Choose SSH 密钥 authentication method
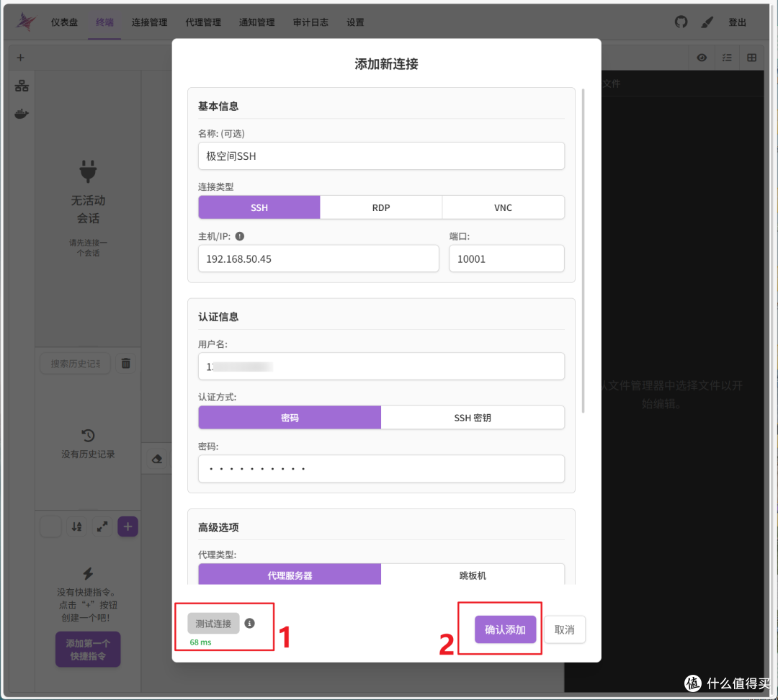 tap(473, 418)
